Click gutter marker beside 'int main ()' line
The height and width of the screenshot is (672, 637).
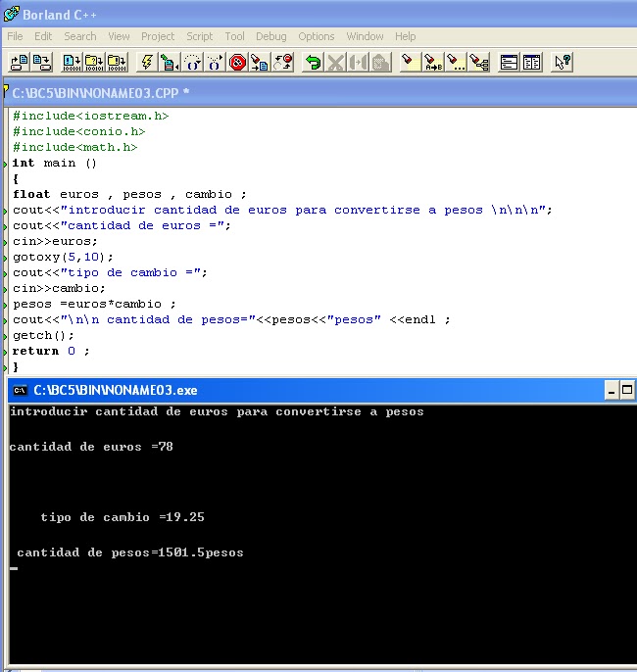point(5,164)
